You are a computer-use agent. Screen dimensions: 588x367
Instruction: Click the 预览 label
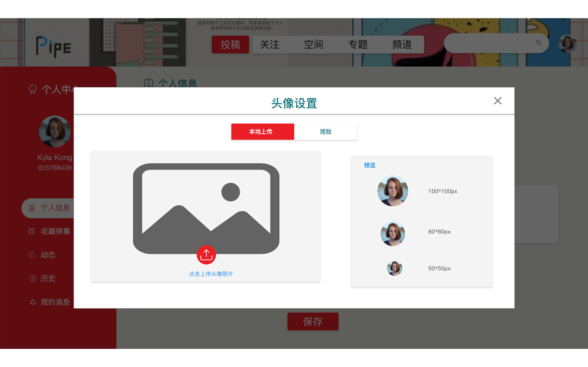pyautogui.click(x=370, y=166)
